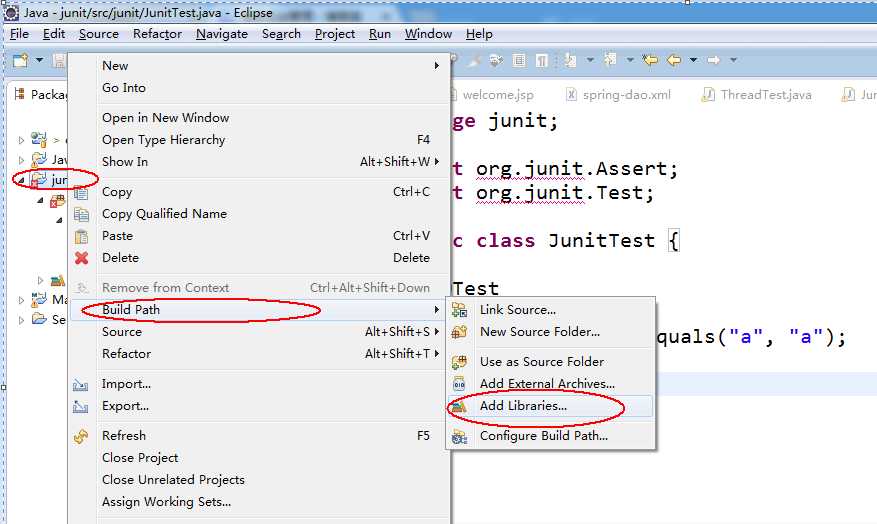The width and height of the screenshot is (877, 524).
Task: Choose Use as Source Folder entry
Action: coord(550,362)
